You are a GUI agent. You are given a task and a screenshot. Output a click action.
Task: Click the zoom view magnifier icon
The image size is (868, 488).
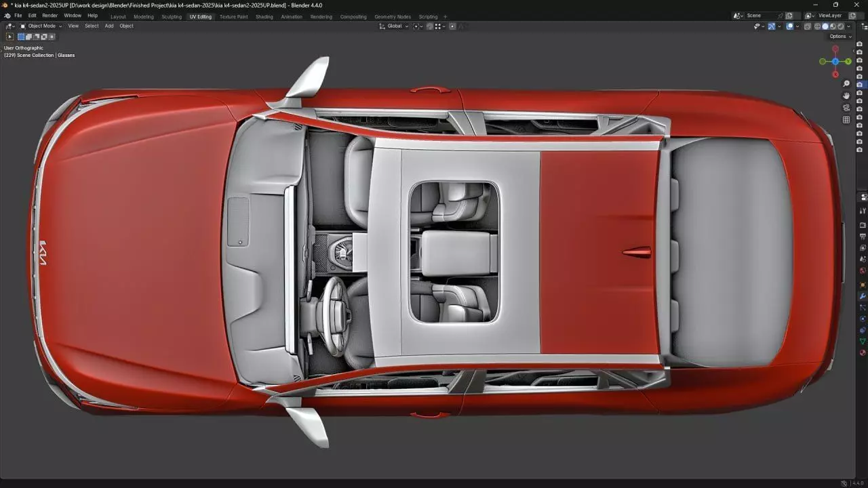tap(846, 83)
